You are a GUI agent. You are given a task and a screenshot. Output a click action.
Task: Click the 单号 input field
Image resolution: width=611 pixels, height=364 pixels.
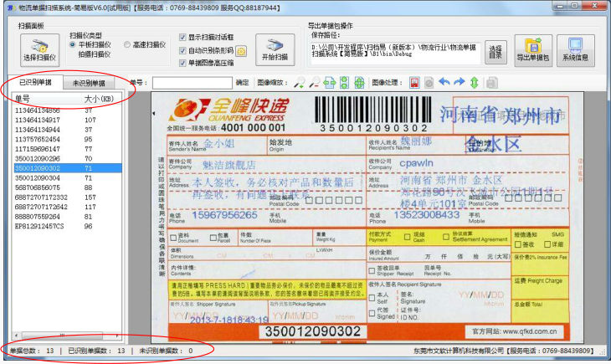click(x=193, y=83)
